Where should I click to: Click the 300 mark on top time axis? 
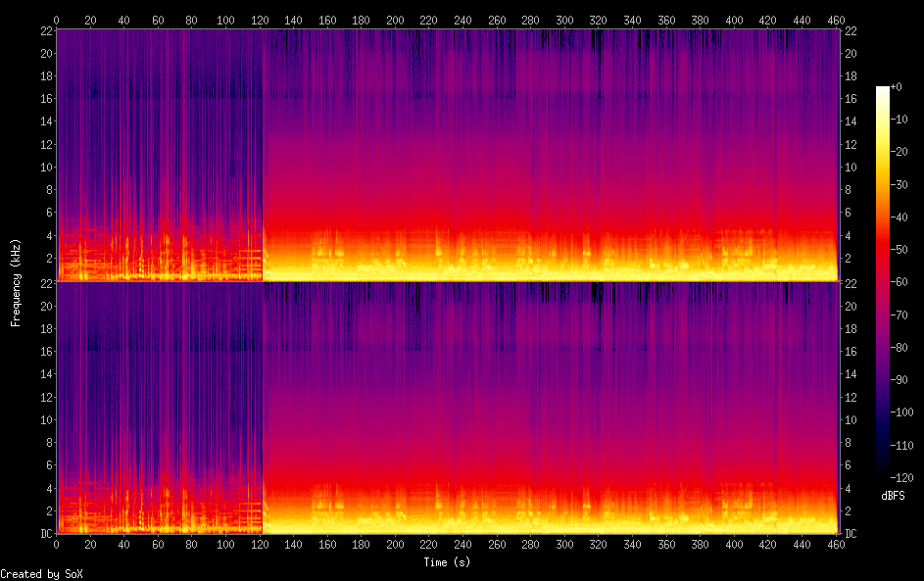pyautogui.click(x=565, y=19)
